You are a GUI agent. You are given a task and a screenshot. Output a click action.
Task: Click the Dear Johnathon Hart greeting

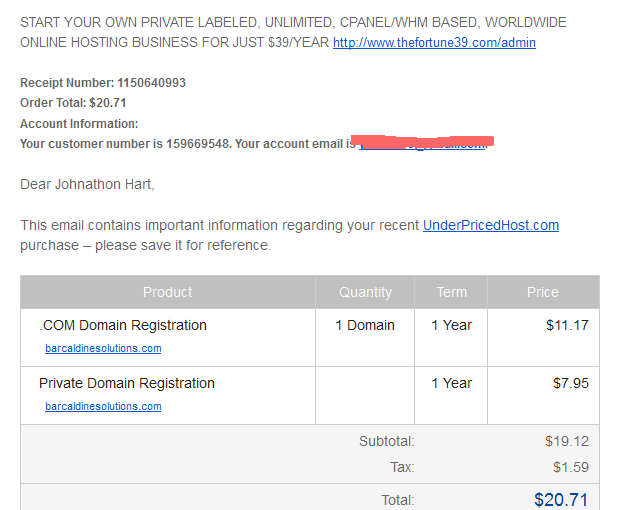click(87, 184)
